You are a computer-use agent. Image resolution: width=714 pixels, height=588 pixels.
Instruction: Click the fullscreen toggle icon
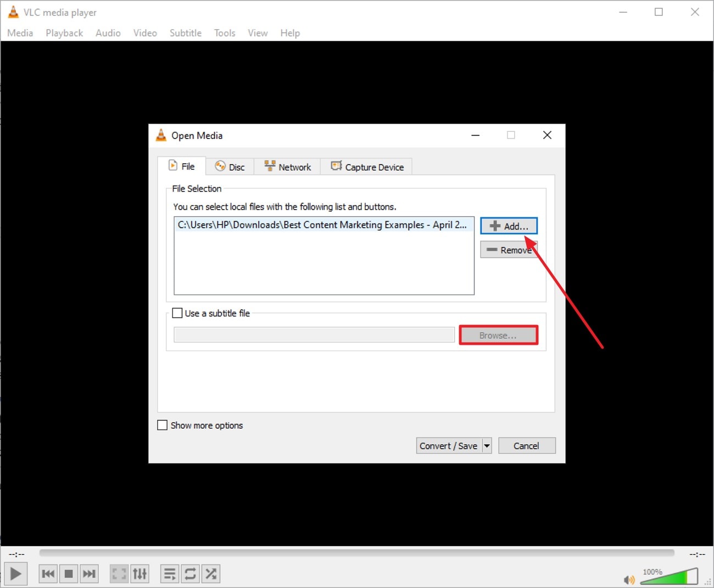119,573
